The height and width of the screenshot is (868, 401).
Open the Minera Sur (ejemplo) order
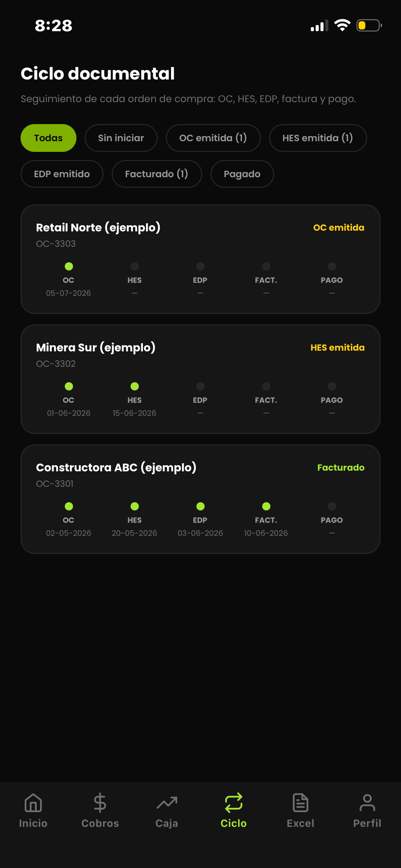[200, 379]
